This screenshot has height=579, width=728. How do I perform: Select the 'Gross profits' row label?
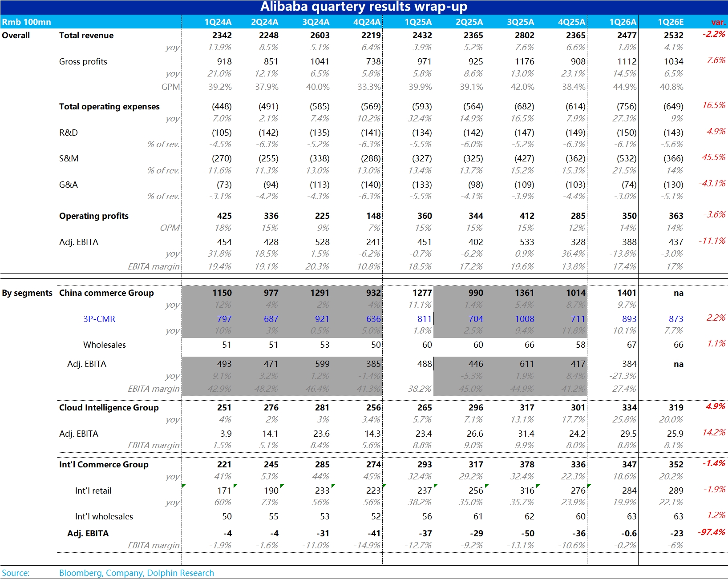[83, 61]
